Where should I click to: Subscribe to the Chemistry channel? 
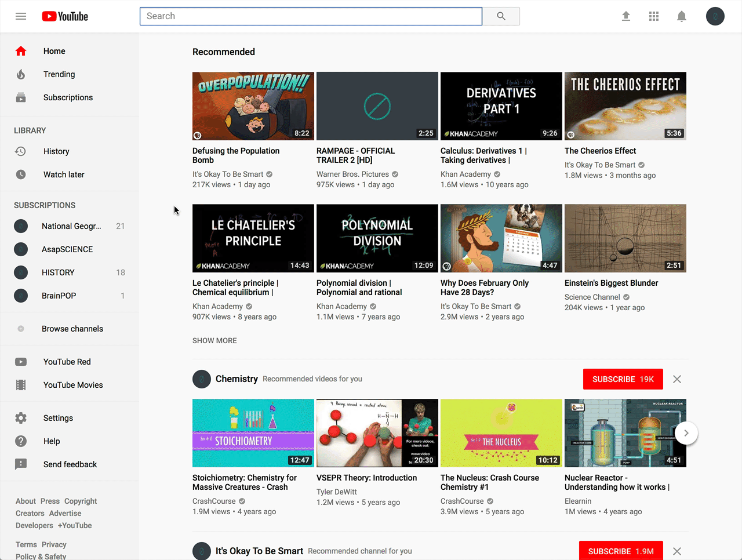(x=623, y=379)
